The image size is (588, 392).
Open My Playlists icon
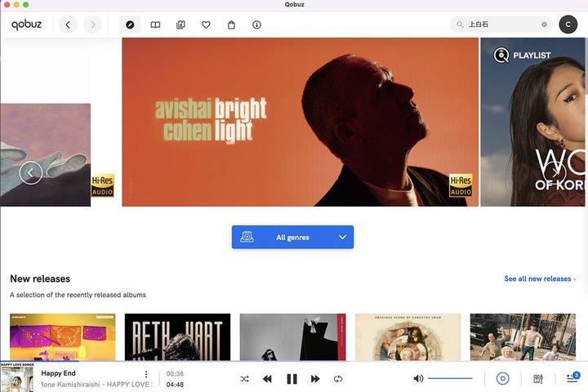click(x=180, y=24)
